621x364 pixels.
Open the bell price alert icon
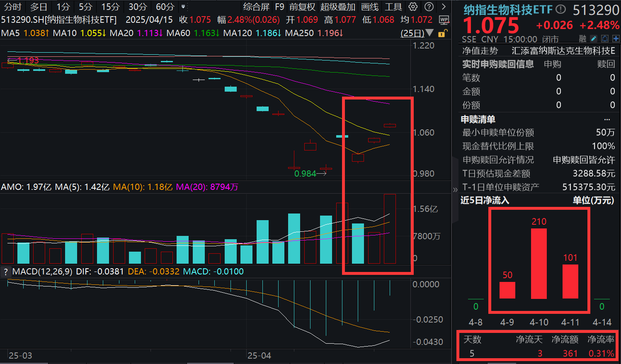(606, 38)
